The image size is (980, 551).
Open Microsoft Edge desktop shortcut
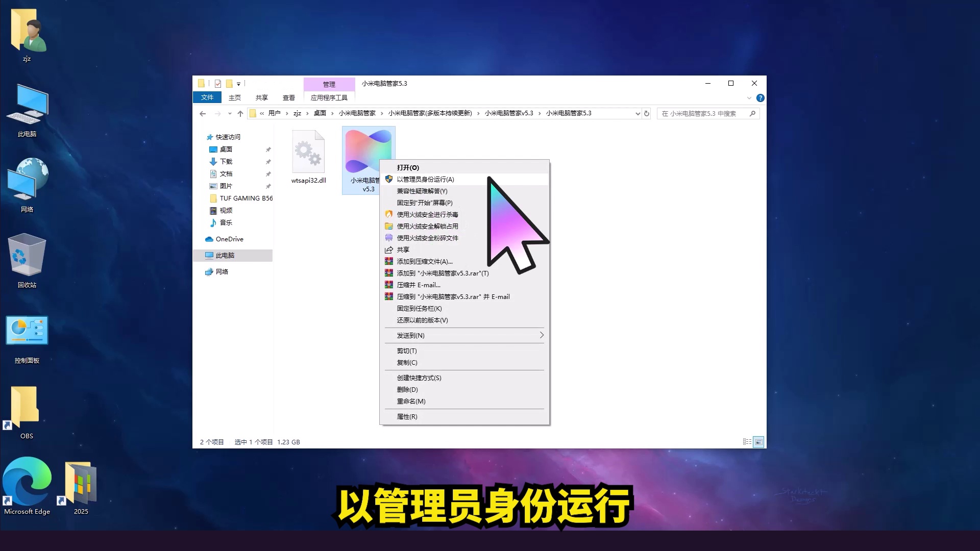coord(27,482)
